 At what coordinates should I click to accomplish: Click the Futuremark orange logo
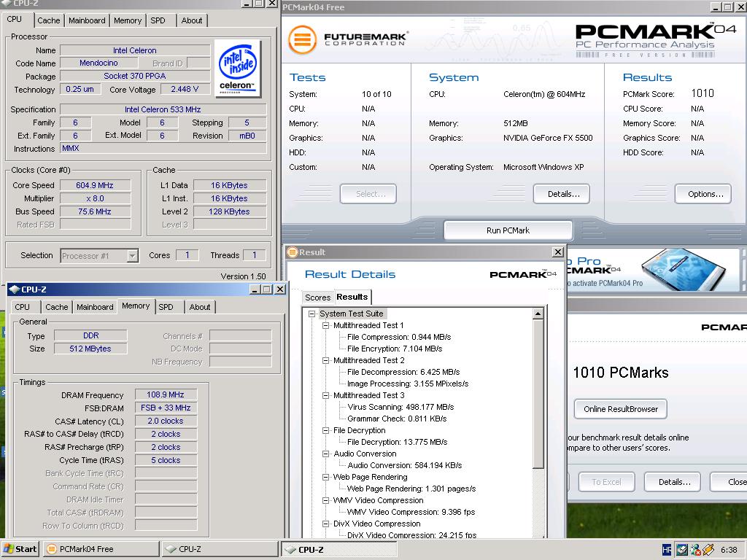pos(303,39)
